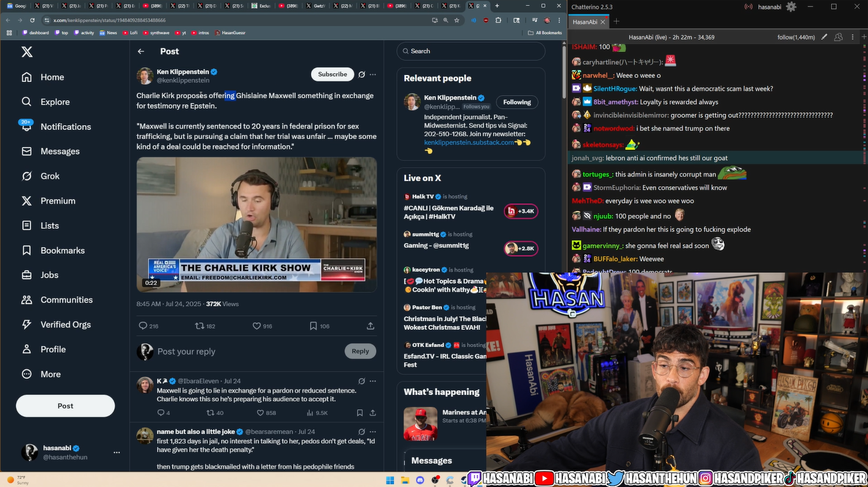The height and width of the screenshot is (487, 868).
Task: Add a new Chatterino tab
Action: coord(617,21)
